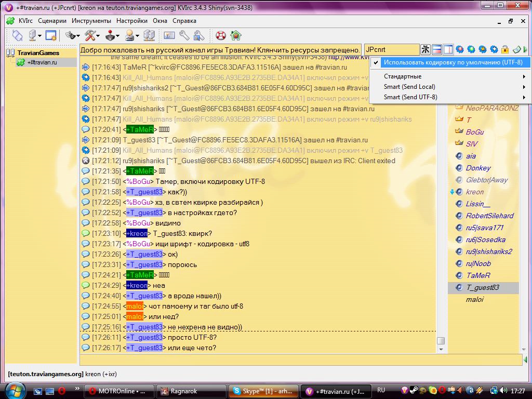Click the channel modes field JPcnrt
The height and width of the screenshot is (399, 532).
(391, 49)
